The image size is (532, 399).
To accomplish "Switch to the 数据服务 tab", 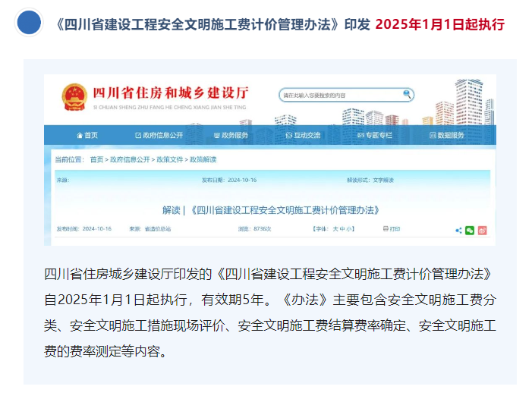I will click(447, 135).
